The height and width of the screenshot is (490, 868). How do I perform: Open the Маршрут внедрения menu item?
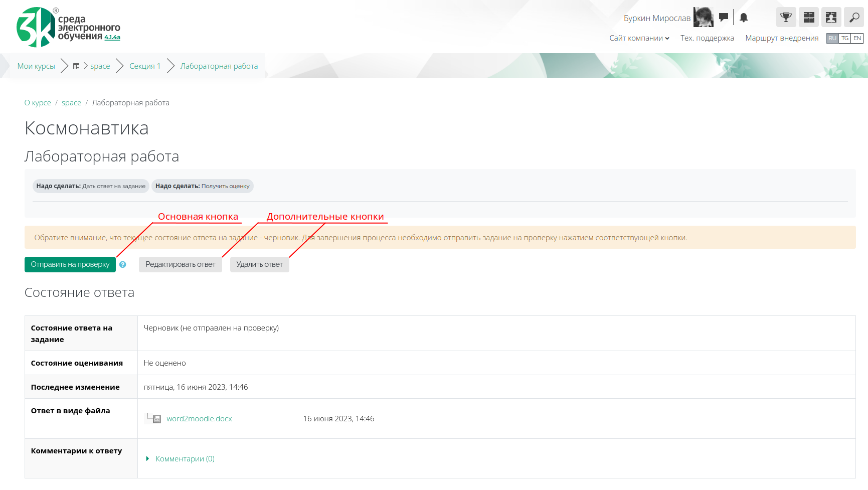(x=782, y=38)
